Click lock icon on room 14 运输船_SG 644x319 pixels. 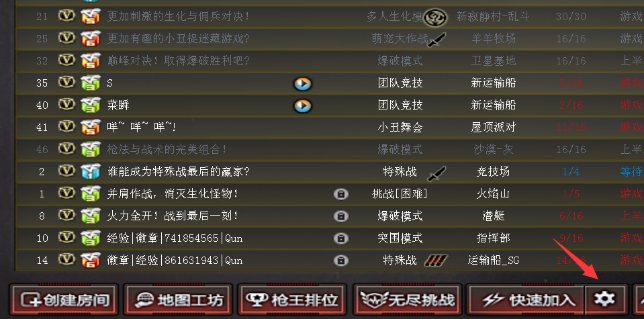pos(341,261)
